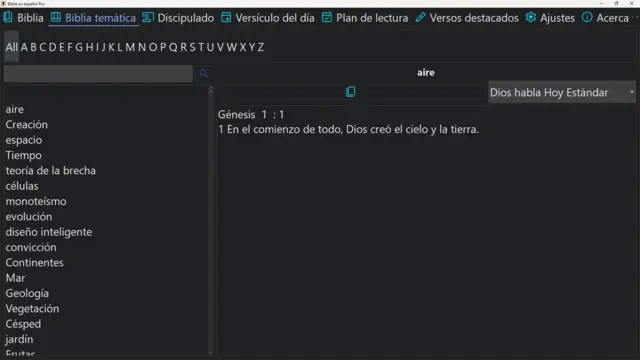The width and height of the screenshot is (640, 360).
Task: Select the All letter filter
Action: (11, 47)
